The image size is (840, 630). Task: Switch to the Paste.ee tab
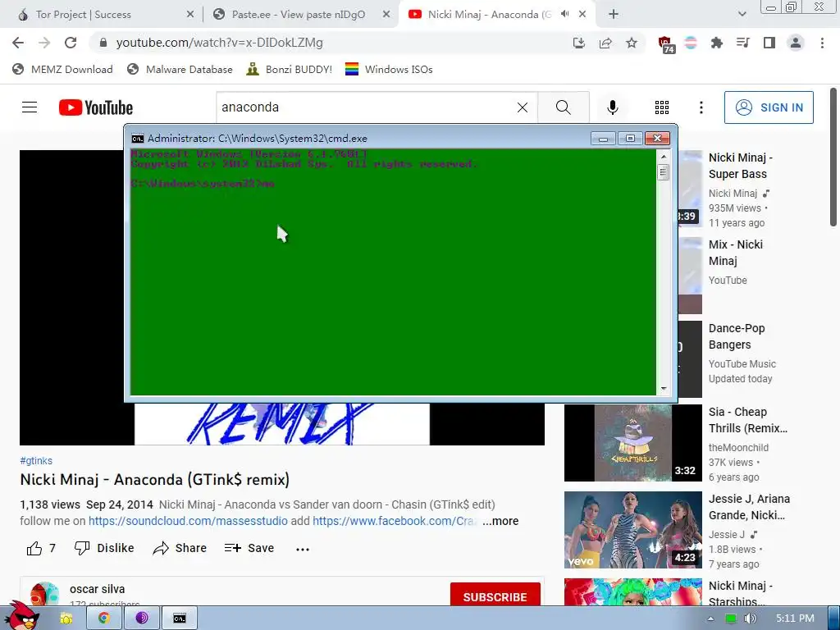pyautogui.click(x=299, y=15)
